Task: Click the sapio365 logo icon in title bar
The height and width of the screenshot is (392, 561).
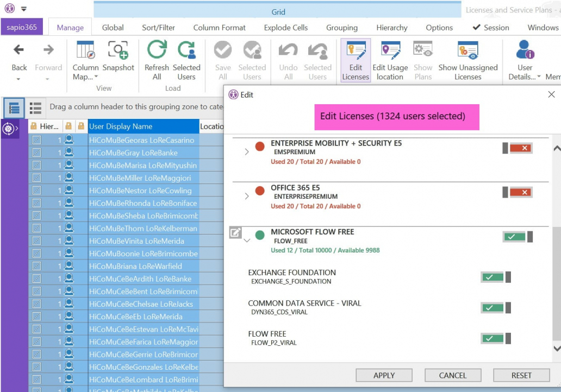Action: tap(10, 8)
